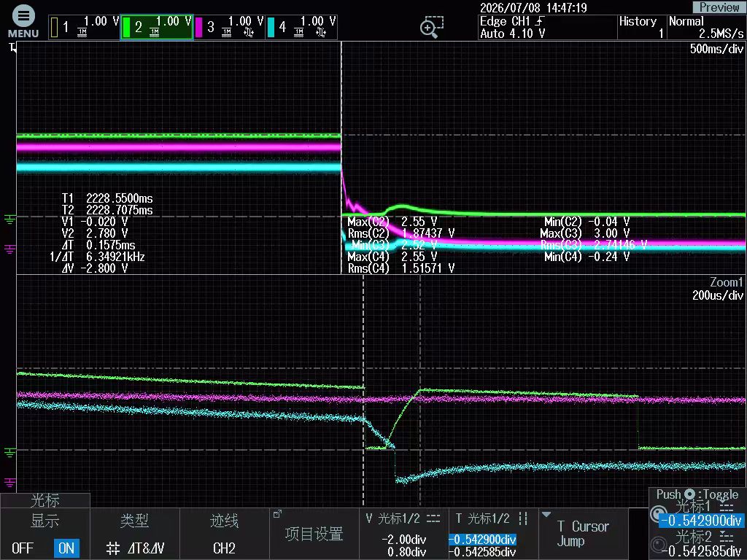Click the T Cursor Jump button
The width and height of the screenshot is (747, 560).
point(583,534)
